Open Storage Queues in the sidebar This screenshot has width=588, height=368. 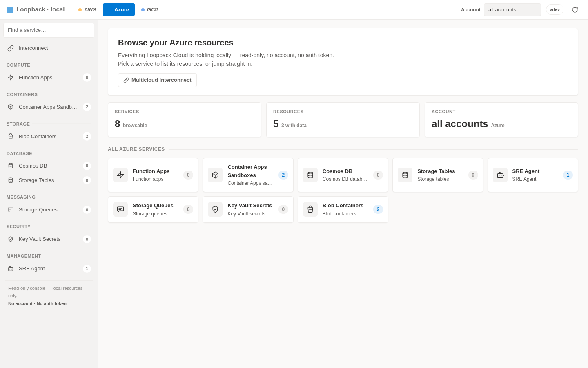tap(49, 210)
